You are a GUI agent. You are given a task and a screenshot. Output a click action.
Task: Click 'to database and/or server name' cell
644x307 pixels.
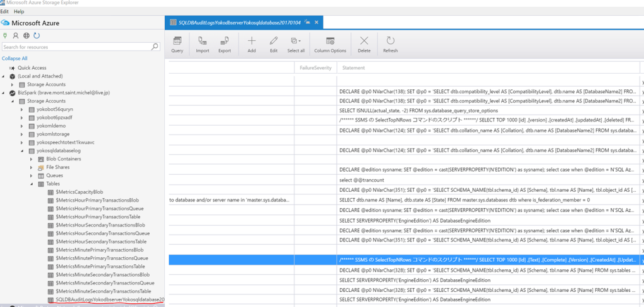tap(231, 199)
